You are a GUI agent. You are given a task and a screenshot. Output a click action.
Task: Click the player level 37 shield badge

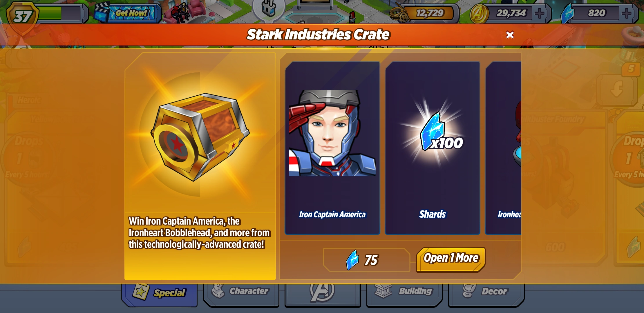23,17
